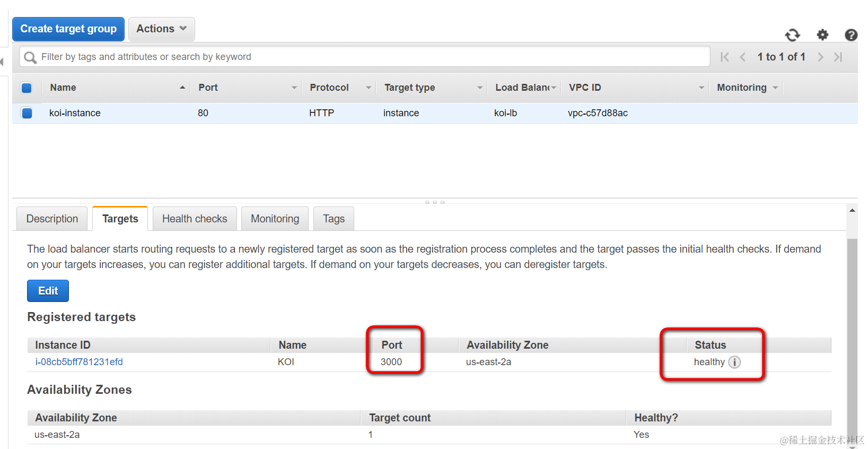Toggle the koi-instance row checkbox
Screen dimensions: 868x449
click(x=27, y=113)
